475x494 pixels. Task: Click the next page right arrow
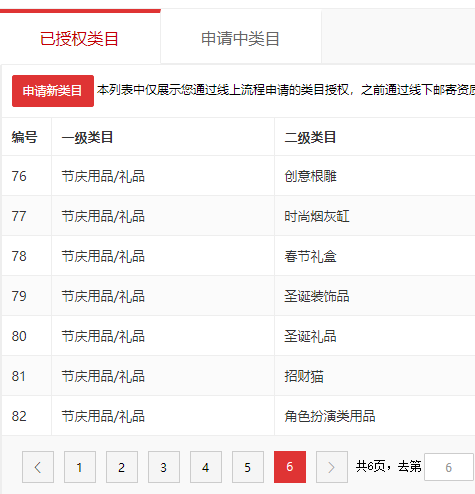[332, 467]
